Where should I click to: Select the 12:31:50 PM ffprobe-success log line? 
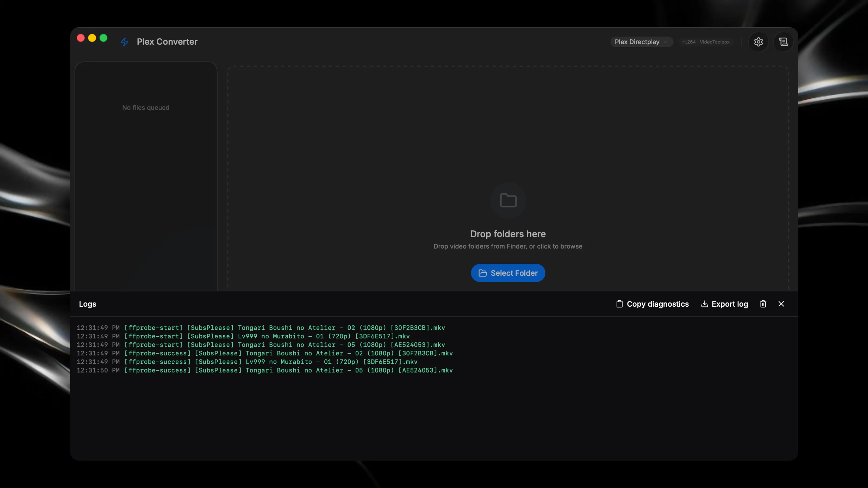(265, 370)
